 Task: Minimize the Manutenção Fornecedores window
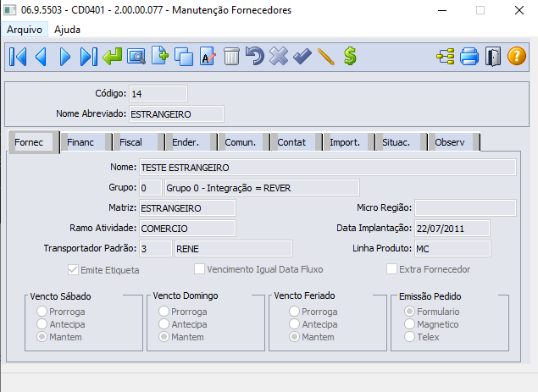tap(442, 10)
